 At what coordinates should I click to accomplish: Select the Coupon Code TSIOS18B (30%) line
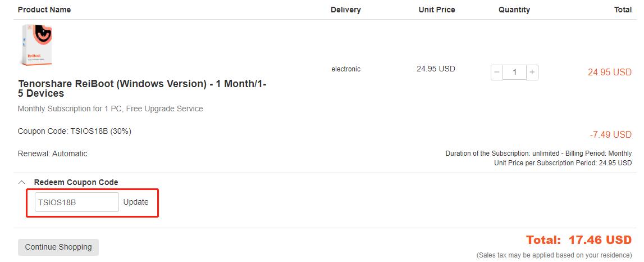(x=74, y=131)
